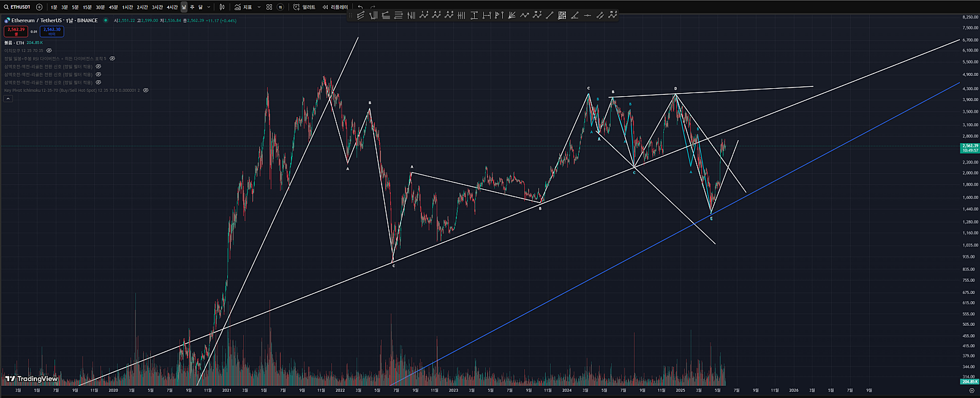Pick the Date Range measuring tool
The height and width of the screenshot is (398, 980).
(x=487, y=15)
